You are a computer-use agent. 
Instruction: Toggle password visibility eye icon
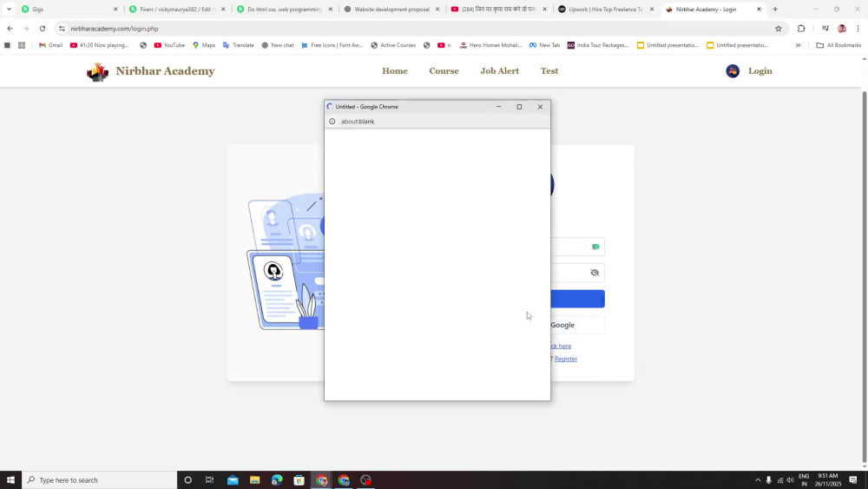pos(595,273)
